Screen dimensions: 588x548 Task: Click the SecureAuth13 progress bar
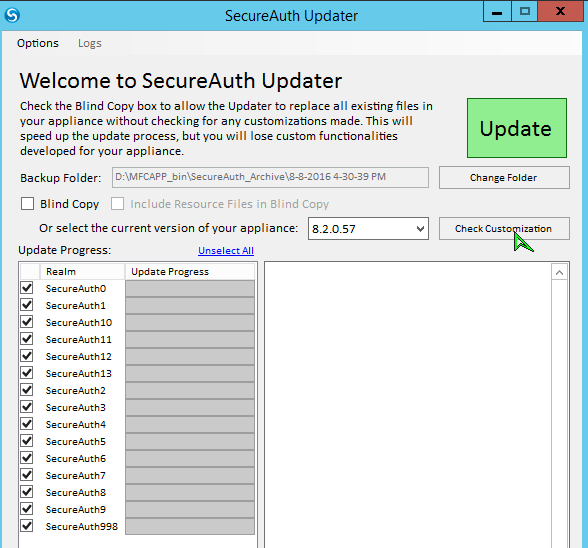(x=190, y=374)
